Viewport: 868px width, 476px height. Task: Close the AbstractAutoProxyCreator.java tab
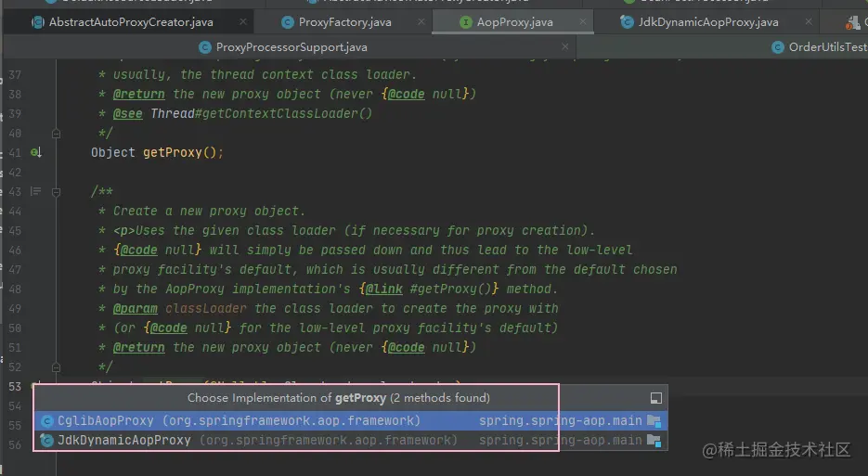[x=243, y=21]
